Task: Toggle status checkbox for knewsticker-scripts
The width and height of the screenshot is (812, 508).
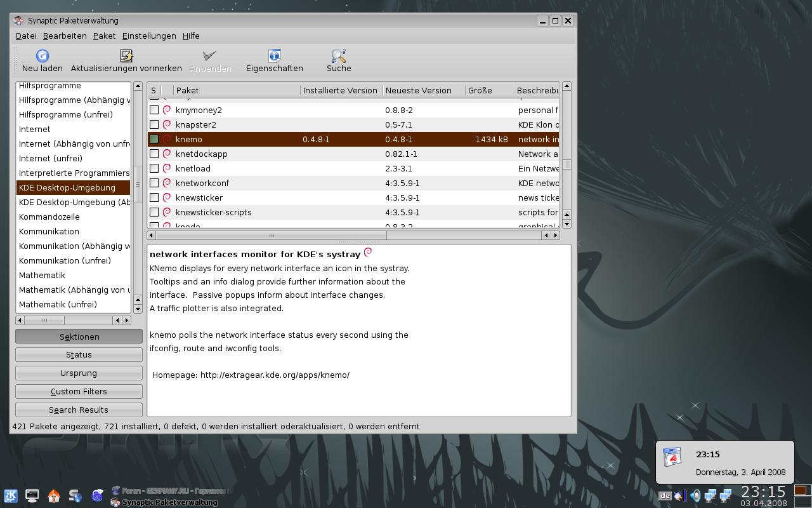Action: pos(154,212)
